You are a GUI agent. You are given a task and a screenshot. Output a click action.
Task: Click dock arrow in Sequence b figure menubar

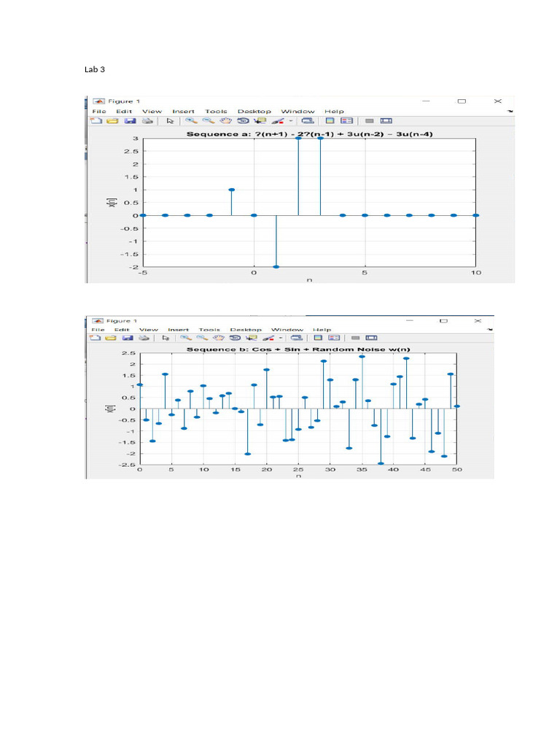pyautogui.click(x=490, y=329)
